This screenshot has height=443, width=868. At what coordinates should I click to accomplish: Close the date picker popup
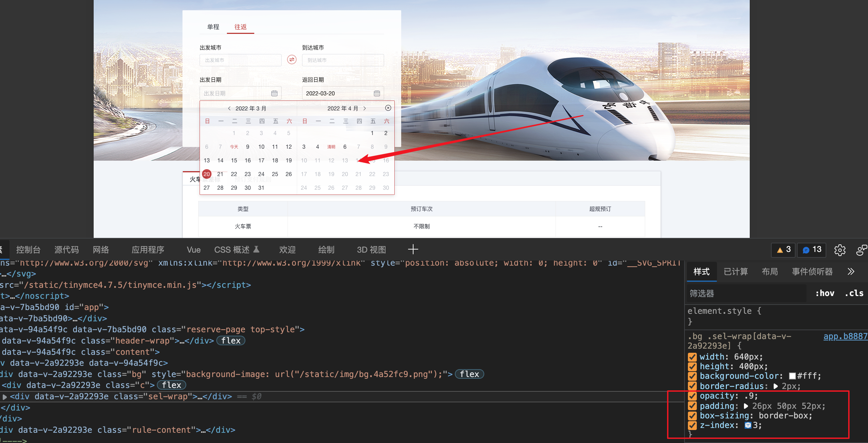pyautogui.click(x=388, y=108)
